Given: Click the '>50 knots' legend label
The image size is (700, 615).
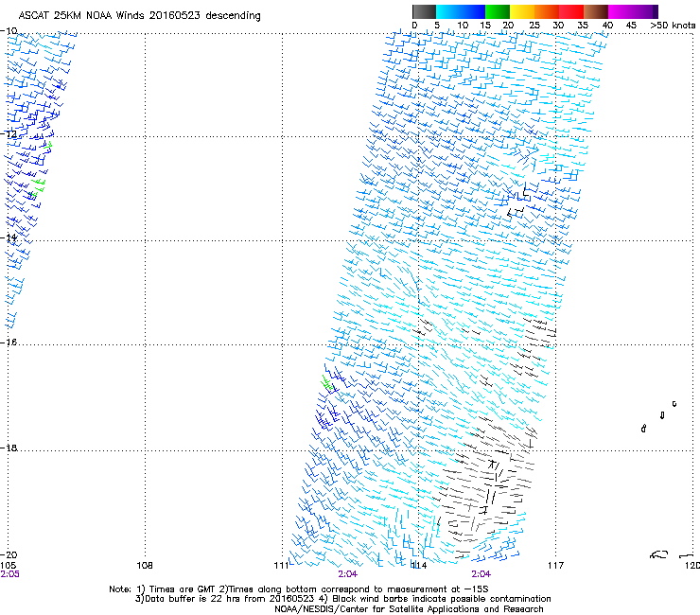Looking at the screenshot, I should click(x=673, y=26).
